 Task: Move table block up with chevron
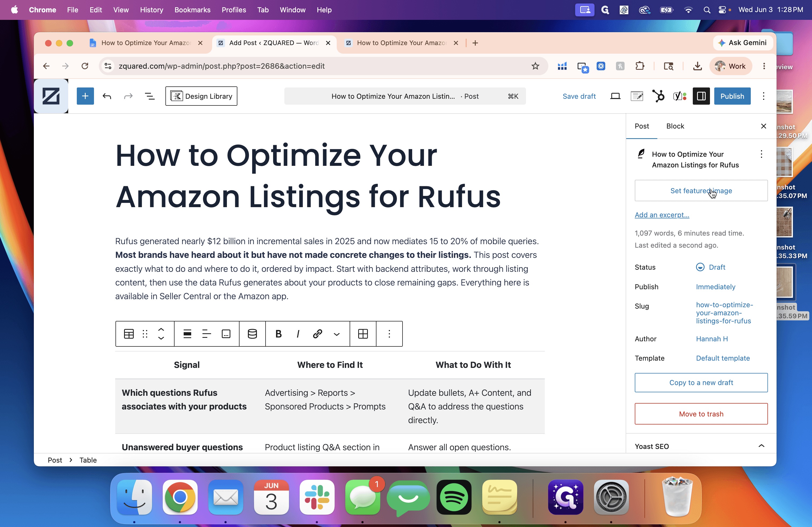(161, 330)
